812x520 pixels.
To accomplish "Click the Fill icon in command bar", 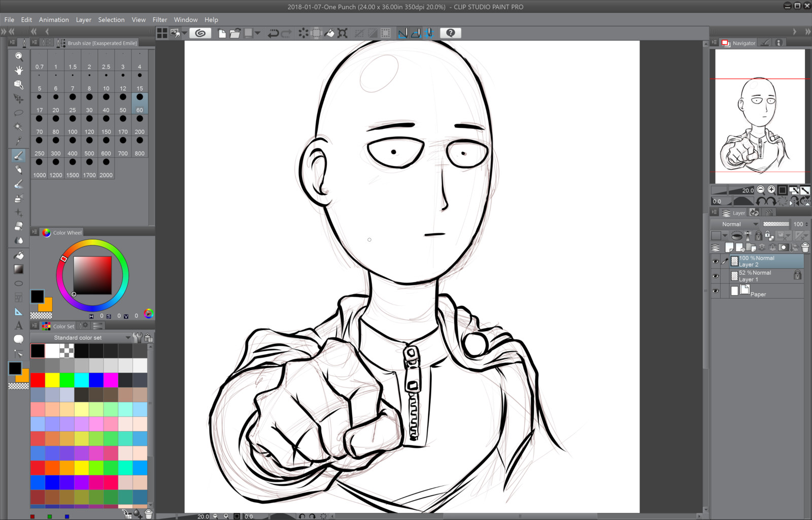I will 329,33.
